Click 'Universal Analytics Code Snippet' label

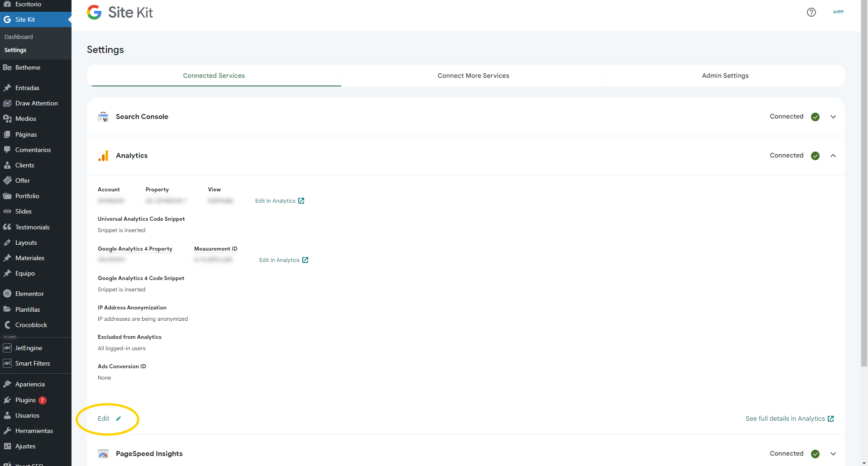pyautogui.click(x=141, y=219)
